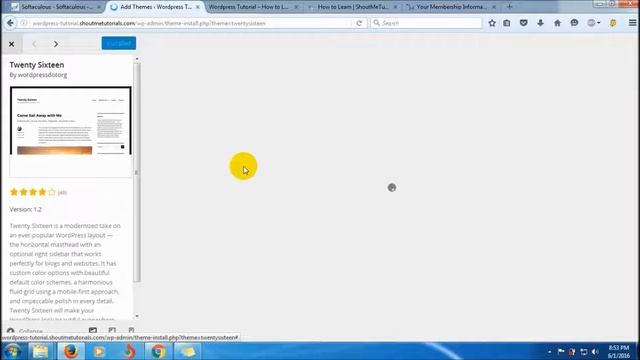Image resolution: width=640 pixels, height=360 pixels.
Task: Save to Pocket icon
Action: 523,23
